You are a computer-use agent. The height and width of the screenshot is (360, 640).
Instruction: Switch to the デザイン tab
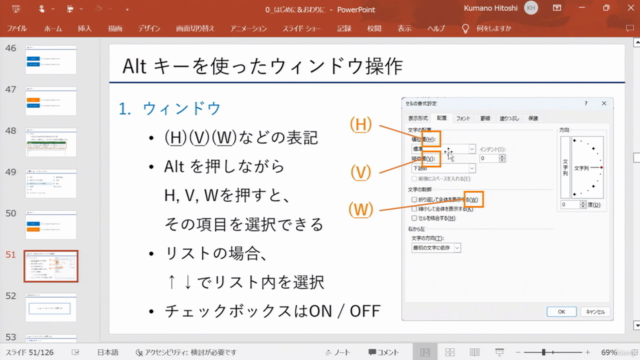click(x=149, y=28)
